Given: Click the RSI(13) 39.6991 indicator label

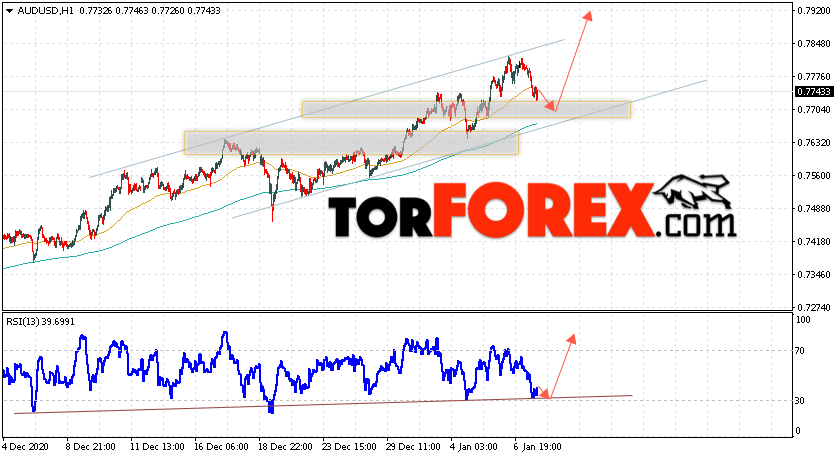Looking at the screenshot, I should click(41, 322).
